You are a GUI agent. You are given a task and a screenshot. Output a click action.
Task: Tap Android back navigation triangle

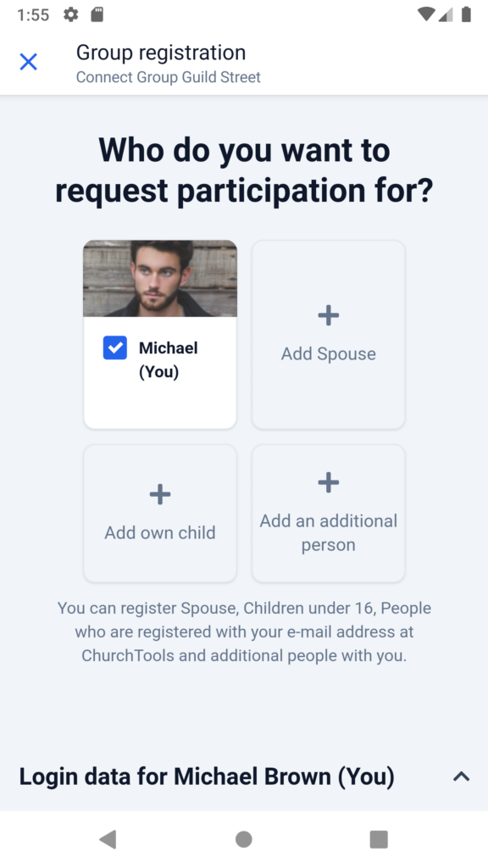pos(108,839)
